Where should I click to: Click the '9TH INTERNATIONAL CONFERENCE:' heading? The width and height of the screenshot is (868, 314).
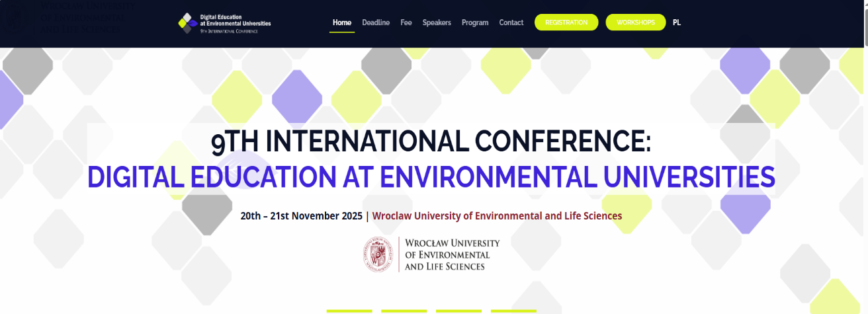(431, 142)
